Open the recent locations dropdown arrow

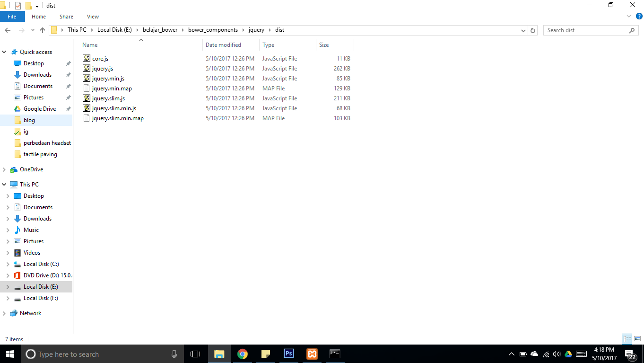tap(33, 30)
